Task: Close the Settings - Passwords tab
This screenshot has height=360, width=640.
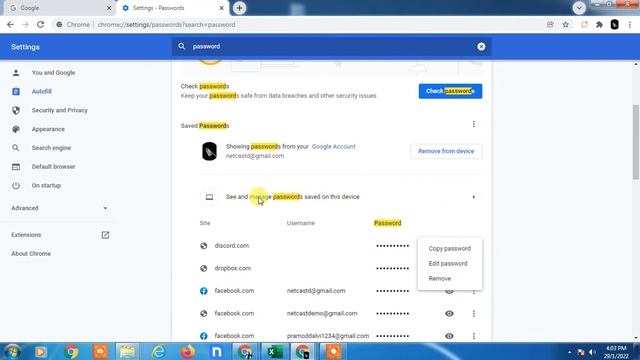Action: 222,8
